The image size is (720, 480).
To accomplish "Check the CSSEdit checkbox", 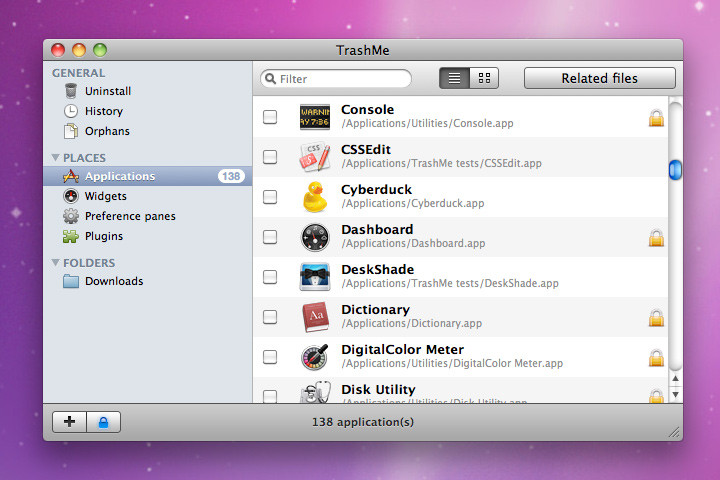I will tap(270, 157).
